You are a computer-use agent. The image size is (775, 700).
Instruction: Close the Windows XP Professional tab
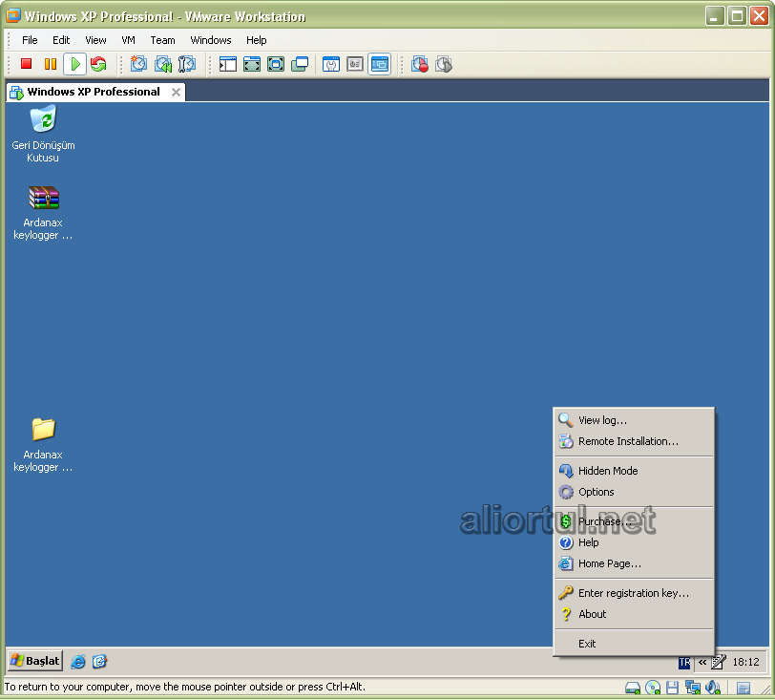click(x=176, y=92)
